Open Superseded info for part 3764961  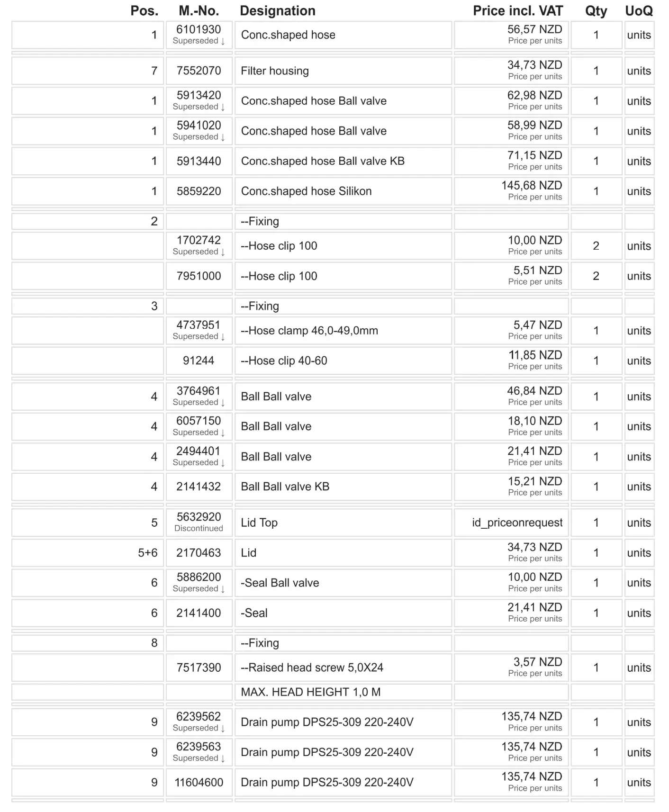(x=199, y=403)
